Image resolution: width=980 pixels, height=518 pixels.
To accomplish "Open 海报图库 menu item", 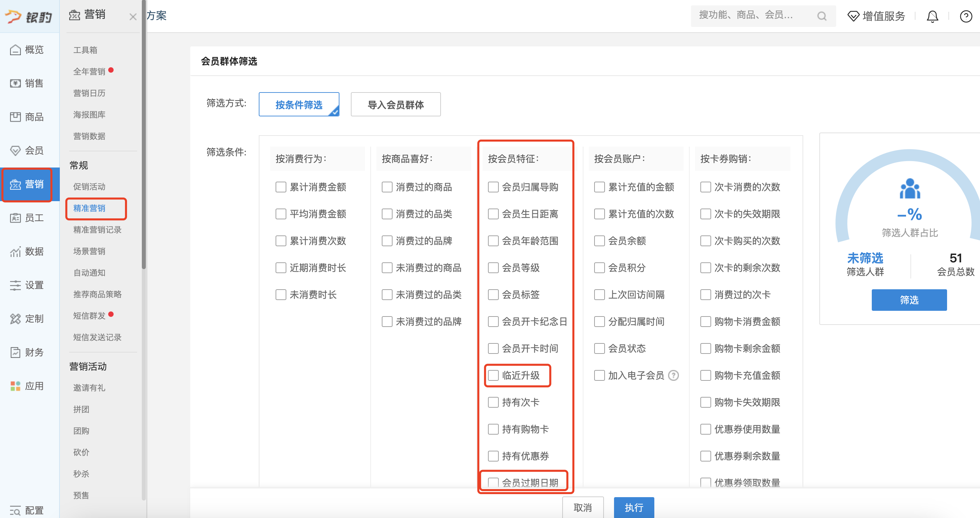I will click(89, 115).
